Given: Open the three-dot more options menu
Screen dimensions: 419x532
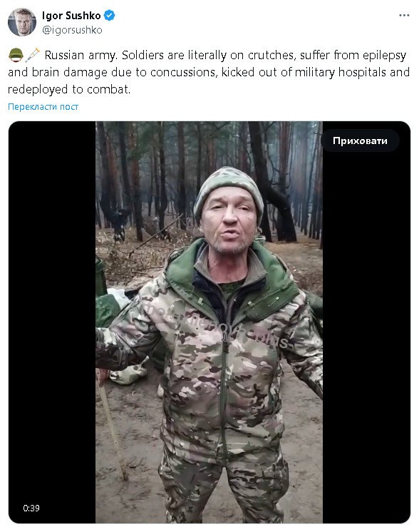Looking at the screenshot, I should [404, 15].
